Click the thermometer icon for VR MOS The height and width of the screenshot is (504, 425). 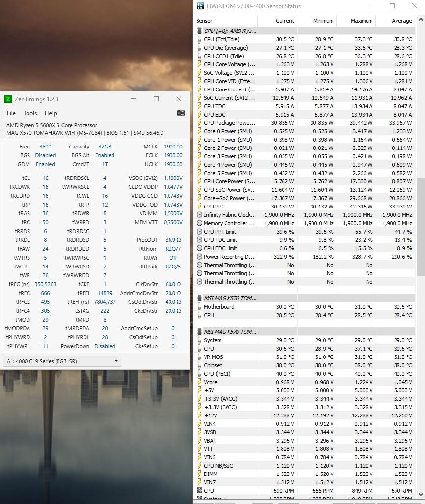click(x=199, y=357)
